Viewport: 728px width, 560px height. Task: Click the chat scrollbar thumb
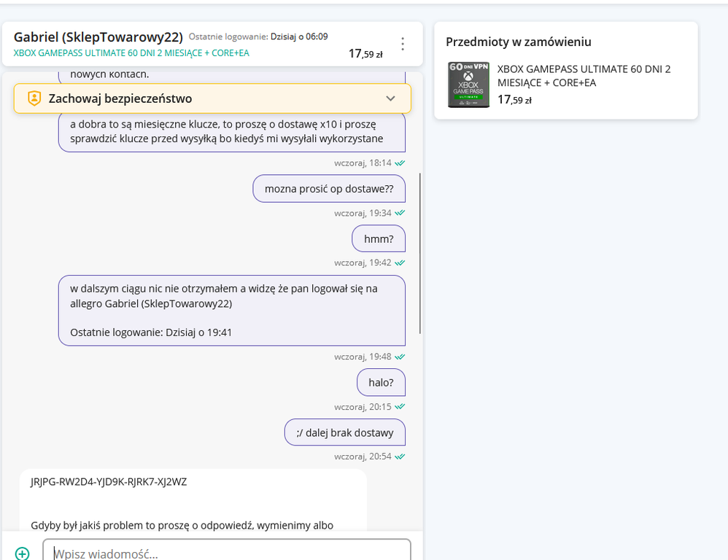(x=420, y=253)
